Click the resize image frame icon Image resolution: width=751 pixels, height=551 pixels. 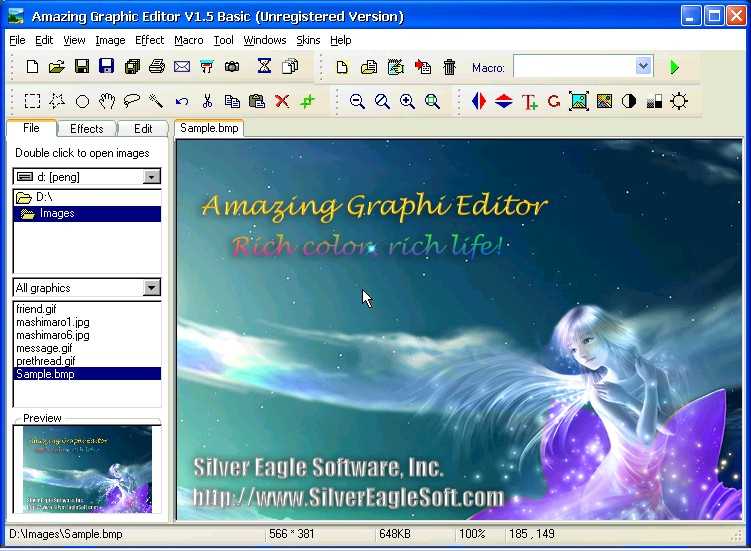pyautogui.click(x=579, y=101)
